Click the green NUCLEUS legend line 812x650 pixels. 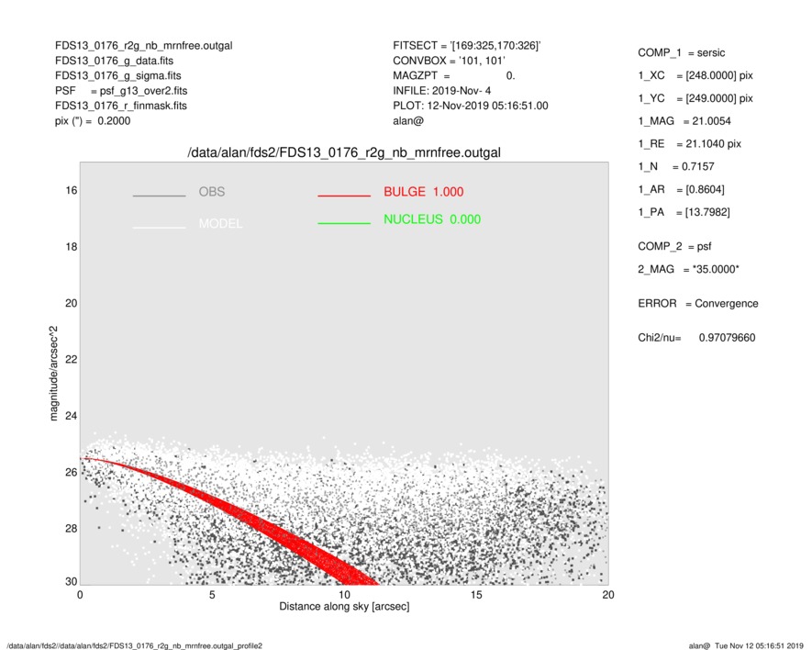344,223
